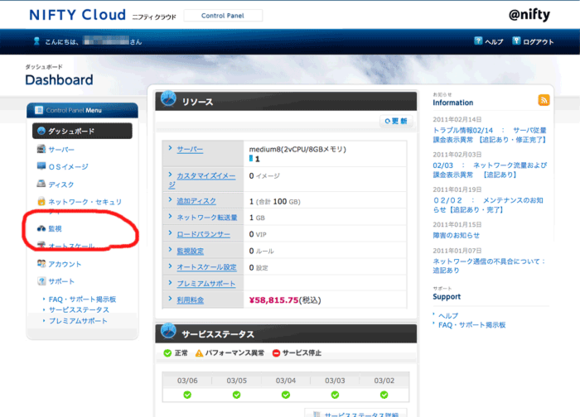This screenshot has width=580, height=417.
Task: Click the ログアウト link
Action: [538, 42]
